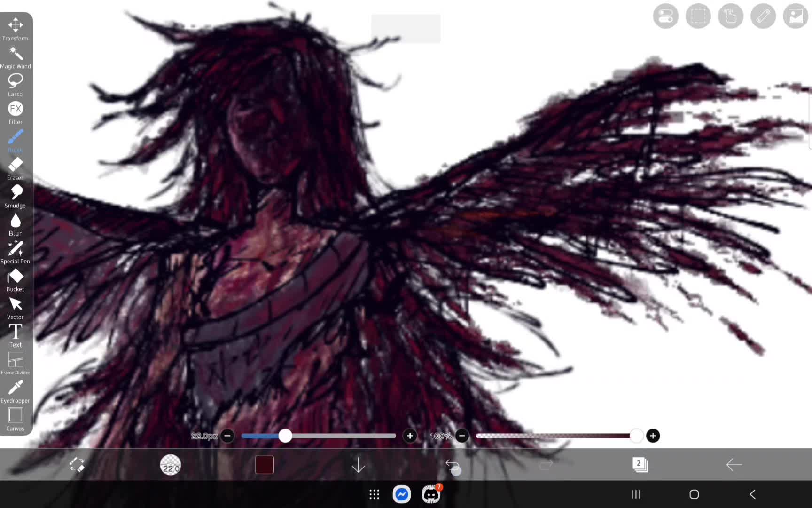This screenshot has height=508, width=812.
Task: Open the dark red color swatch
Action: click(264, 465)
